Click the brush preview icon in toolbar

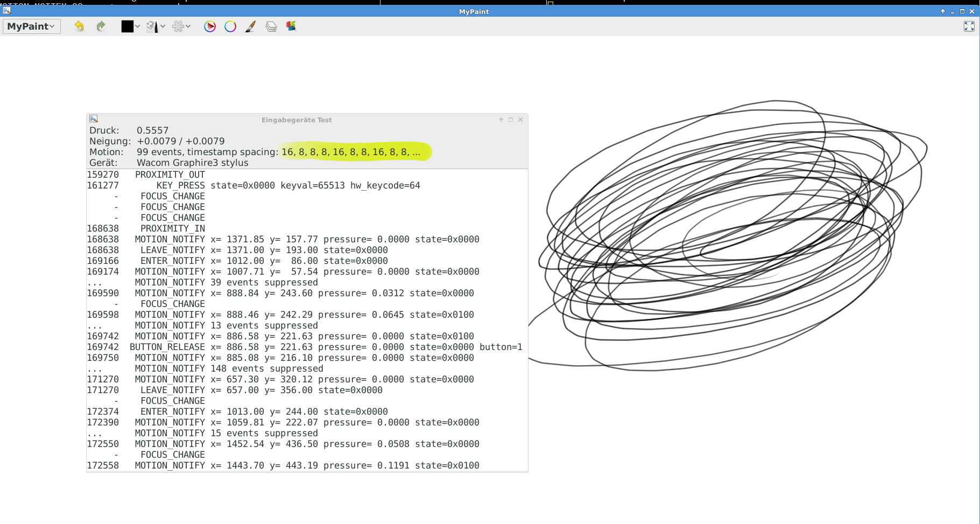click(x=152, y=26)
